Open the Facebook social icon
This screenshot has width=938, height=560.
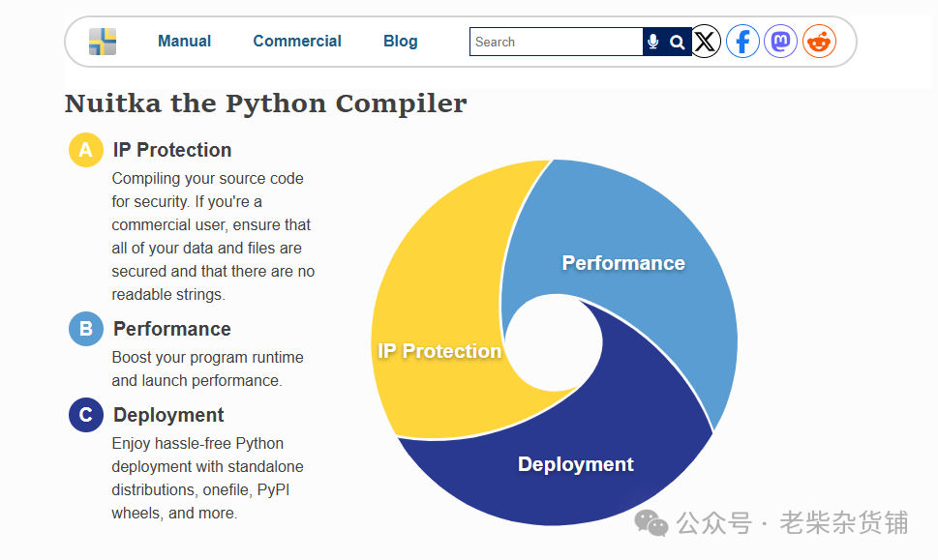point(742,42)
